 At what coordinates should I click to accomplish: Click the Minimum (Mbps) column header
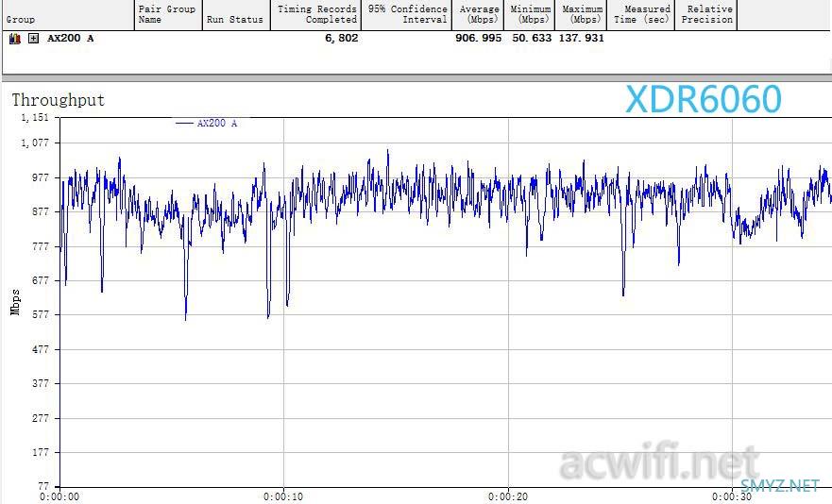[x=530, y=15]
